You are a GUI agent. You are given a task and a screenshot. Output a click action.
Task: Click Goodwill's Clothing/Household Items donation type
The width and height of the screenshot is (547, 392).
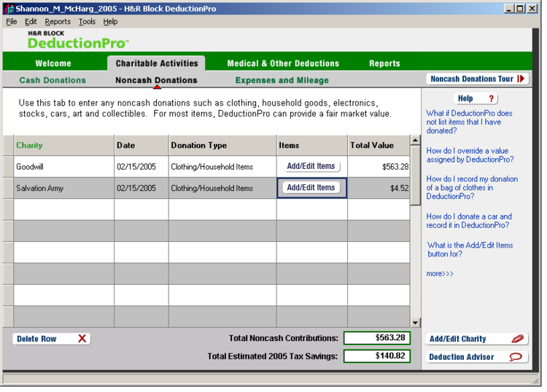[222, 167]
